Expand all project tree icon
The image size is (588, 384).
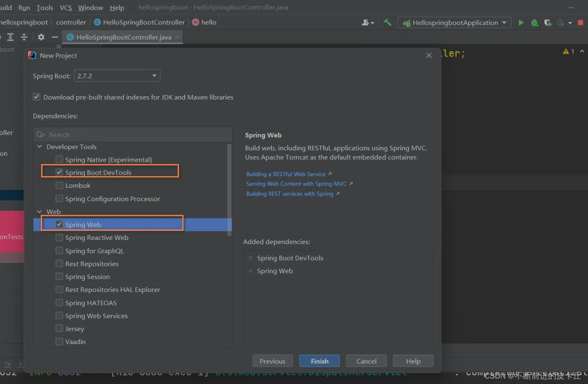[x=10, y=37]
